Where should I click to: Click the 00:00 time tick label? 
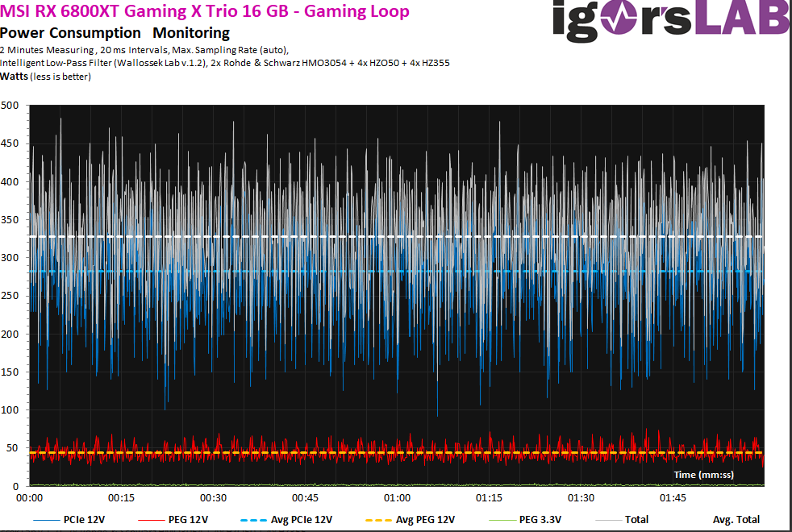pos(29,498)
